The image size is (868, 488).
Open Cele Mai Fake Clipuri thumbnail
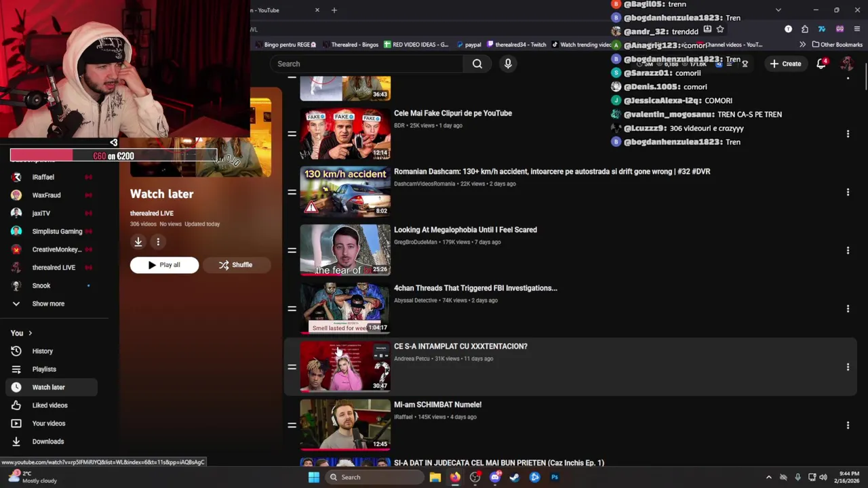(x=345, y=134)
